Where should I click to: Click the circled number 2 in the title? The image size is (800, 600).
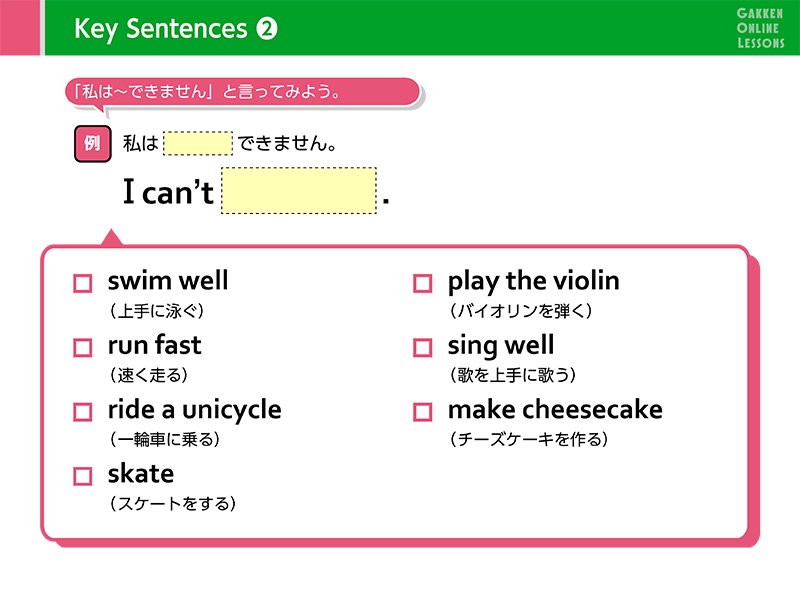266,30
